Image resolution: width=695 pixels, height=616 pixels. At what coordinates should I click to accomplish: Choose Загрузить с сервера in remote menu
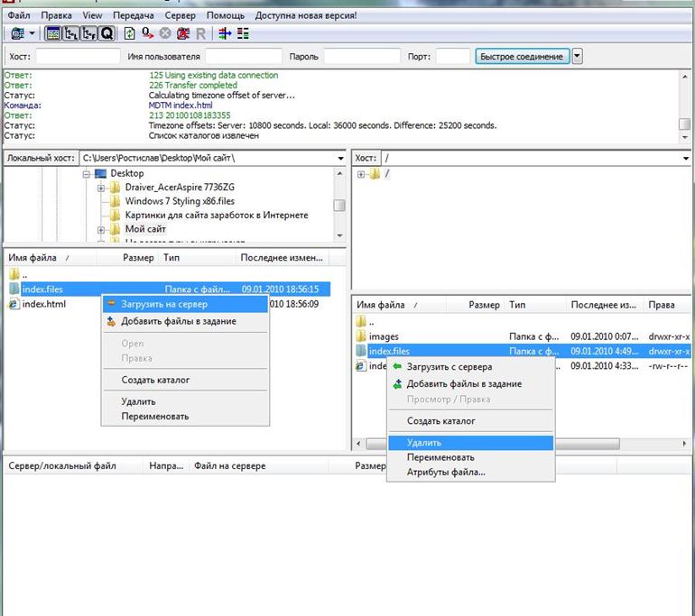pos(471,367)
